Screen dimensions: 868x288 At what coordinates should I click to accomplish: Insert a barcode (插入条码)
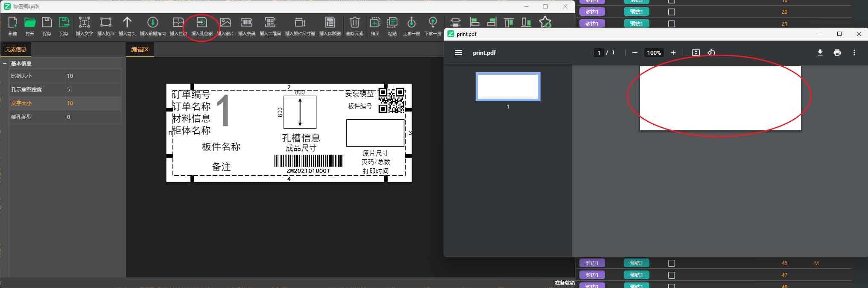247,26
